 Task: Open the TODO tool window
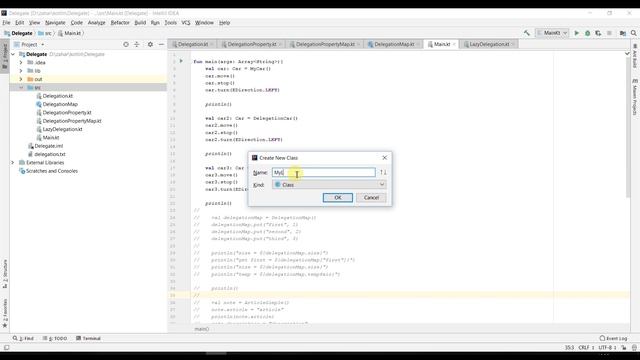coord(55,338)
